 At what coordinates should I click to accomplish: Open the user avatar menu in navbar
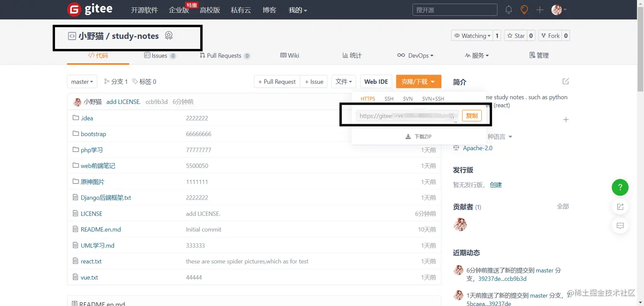tap(559, 9)
